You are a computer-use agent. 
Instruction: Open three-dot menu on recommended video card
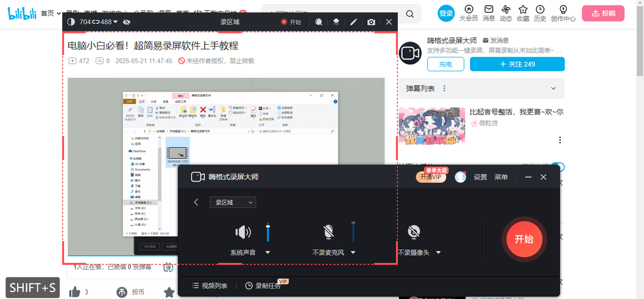coord(560,140)
